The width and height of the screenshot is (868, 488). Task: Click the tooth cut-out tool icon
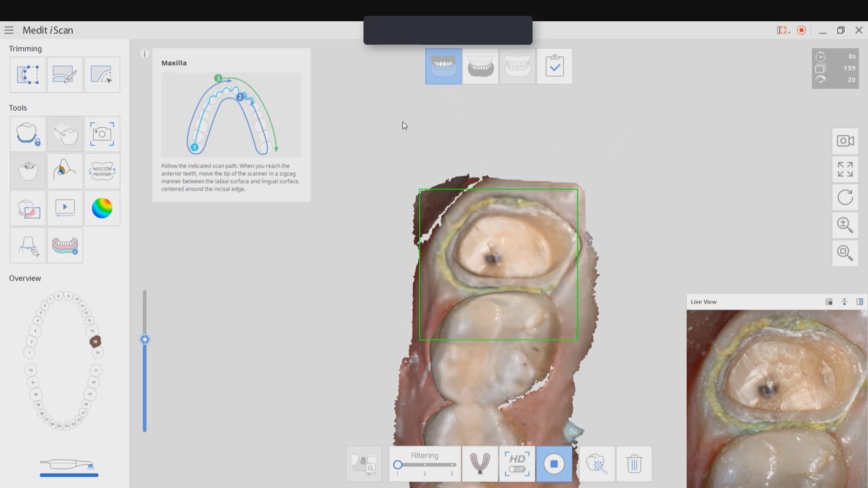coord(65,134)
